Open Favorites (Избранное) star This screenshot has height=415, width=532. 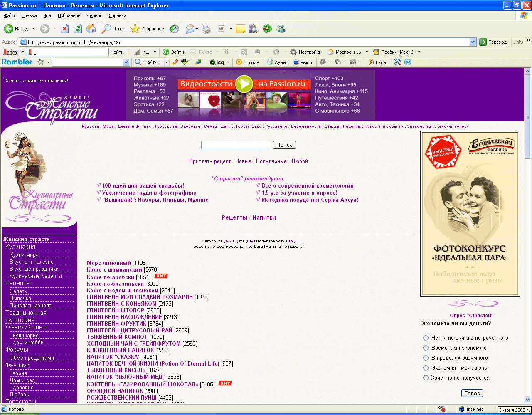tap(135, 29)
